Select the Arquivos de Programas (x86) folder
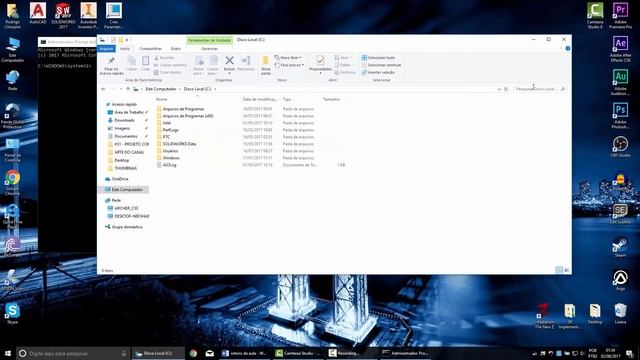Viewport: 640px width, 360px height. pyautogui.click(x=188, y=116)
